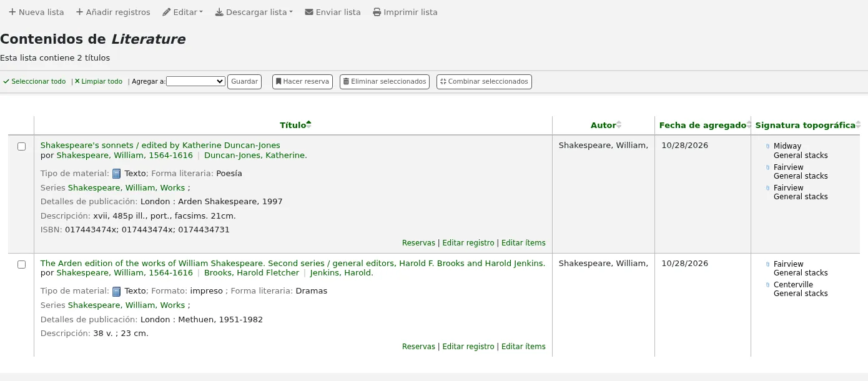Click Combinar seleccionados button
The height and width of the screenshot is (381, 868).
[x=484, y=81]
